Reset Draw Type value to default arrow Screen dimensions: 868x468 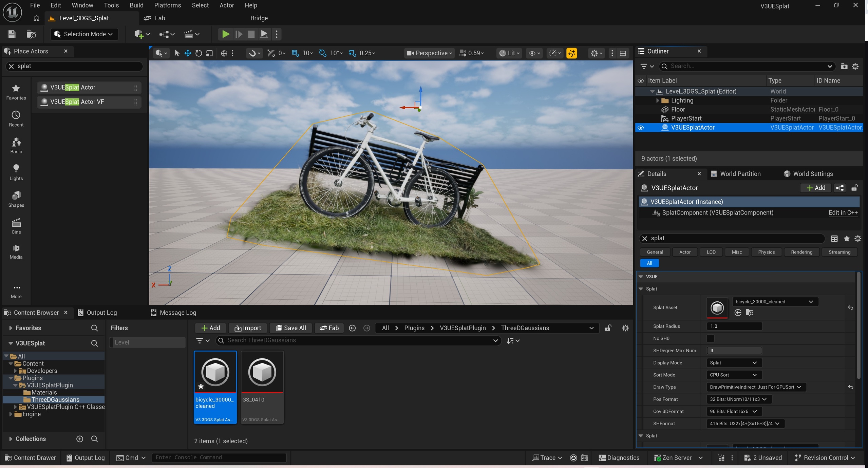pyautogui.click(x=850, y=387)
